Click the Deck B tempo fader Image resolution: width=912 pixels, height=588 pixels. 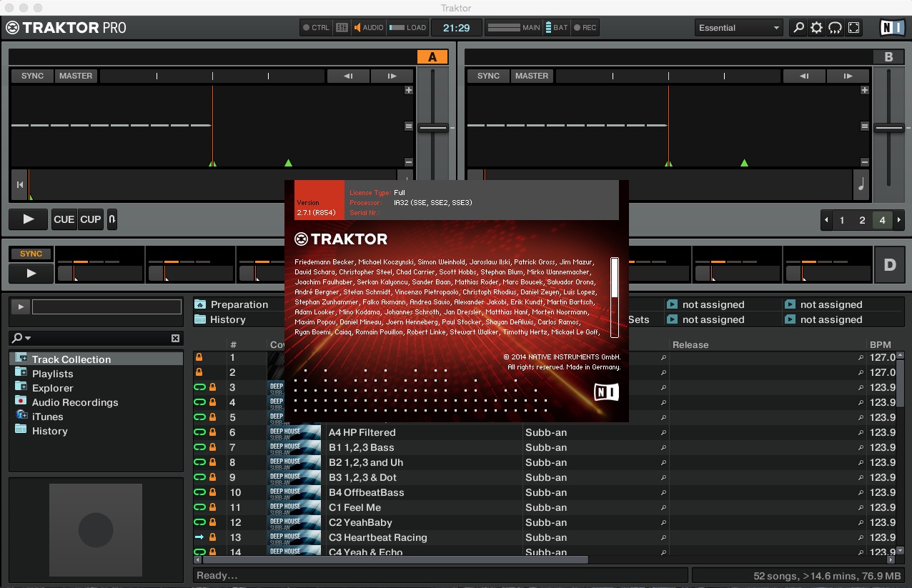(x=888, y=127)
